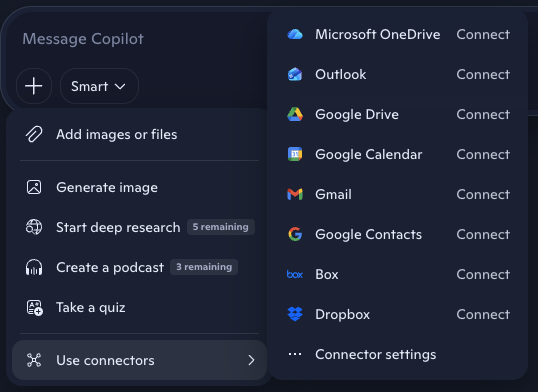Click the Generate image picture icon

pos(34,187)
